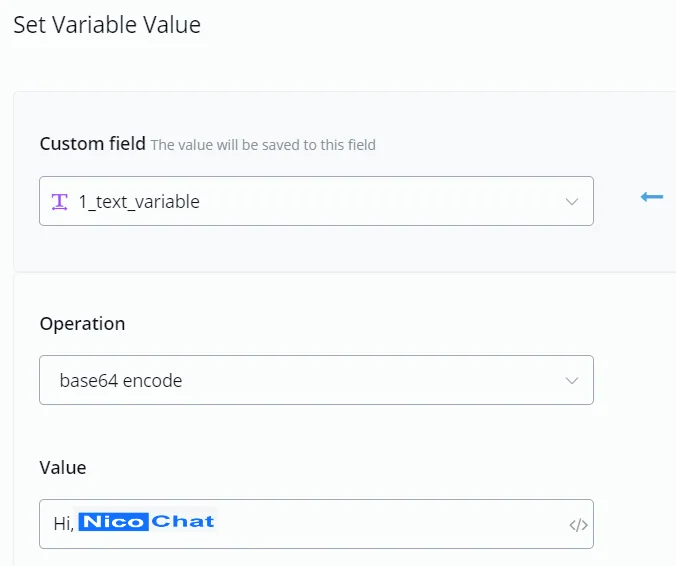Screen dimensions: 676x566
Task: Click empty space inside the Value input
Action: point(388,524)
